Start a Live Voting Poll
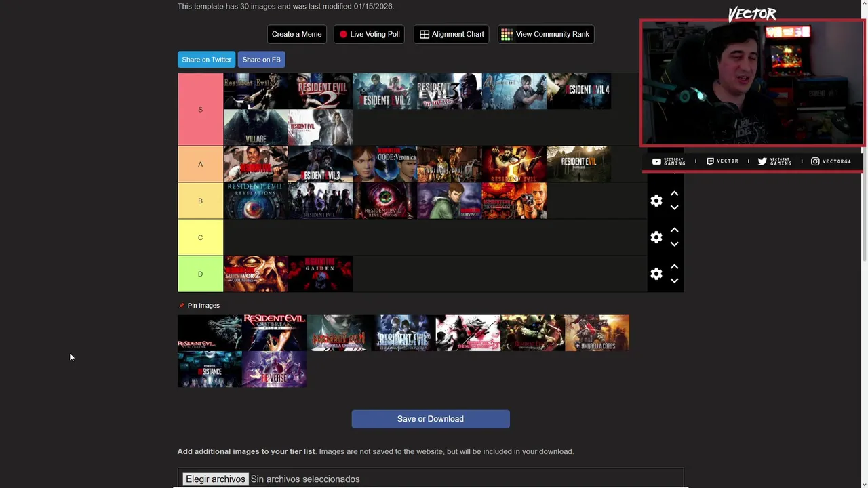This screenshot has height=488, width=868. click(x=369, y=34)
